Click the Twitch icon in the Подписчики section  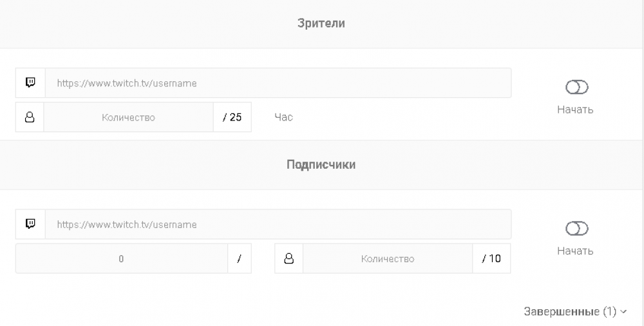(30, 224)
